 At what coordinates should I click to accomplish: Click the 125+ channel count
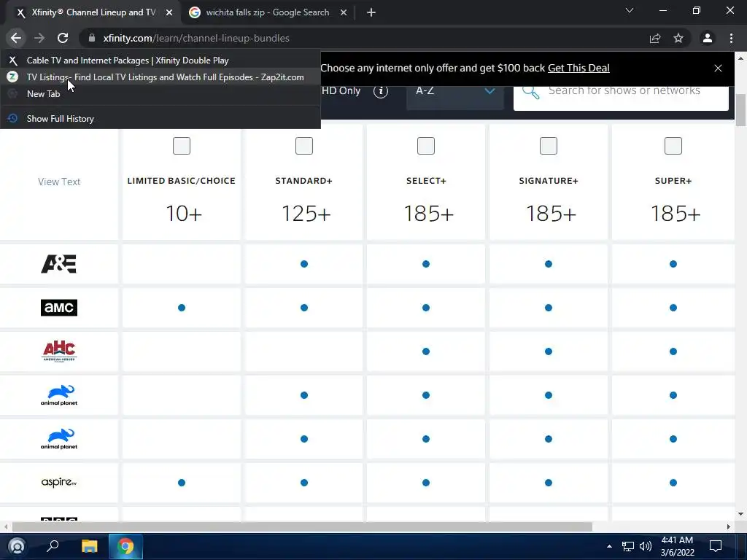[306, 214]
